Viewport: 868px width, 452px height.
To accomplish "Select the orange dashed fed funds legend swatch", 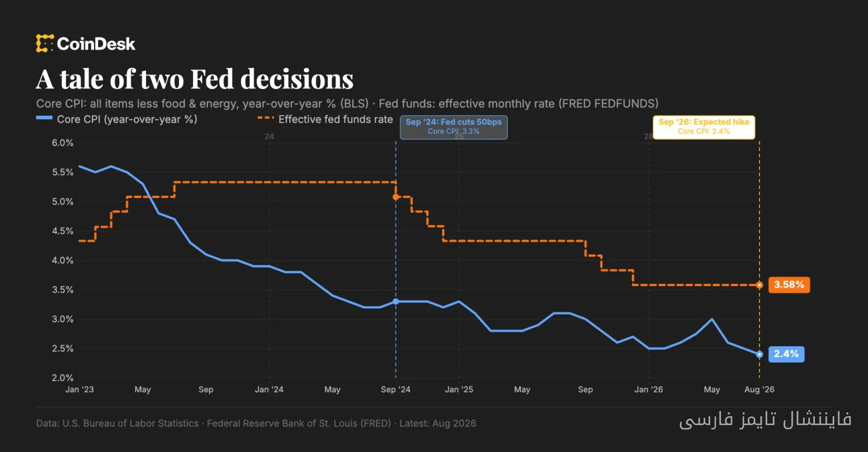I will pyautogui.click(x=265, y=118).
